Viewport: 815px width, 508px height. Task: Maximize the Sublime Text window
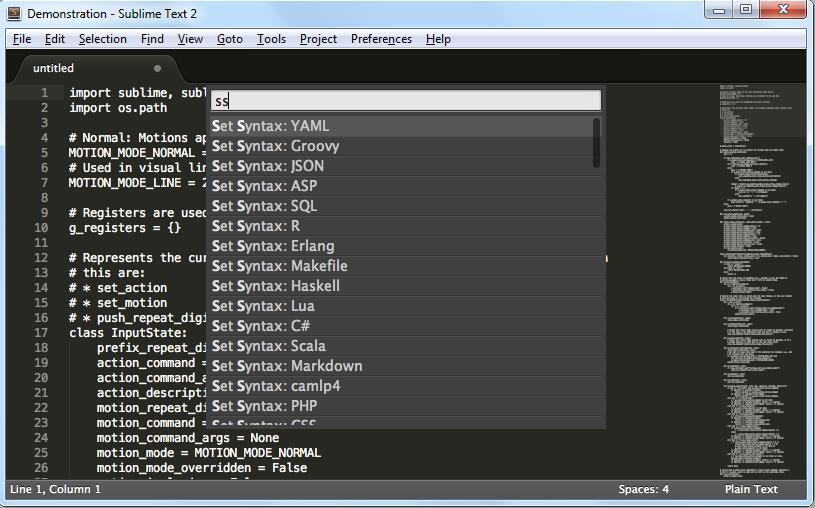[746, 10]
